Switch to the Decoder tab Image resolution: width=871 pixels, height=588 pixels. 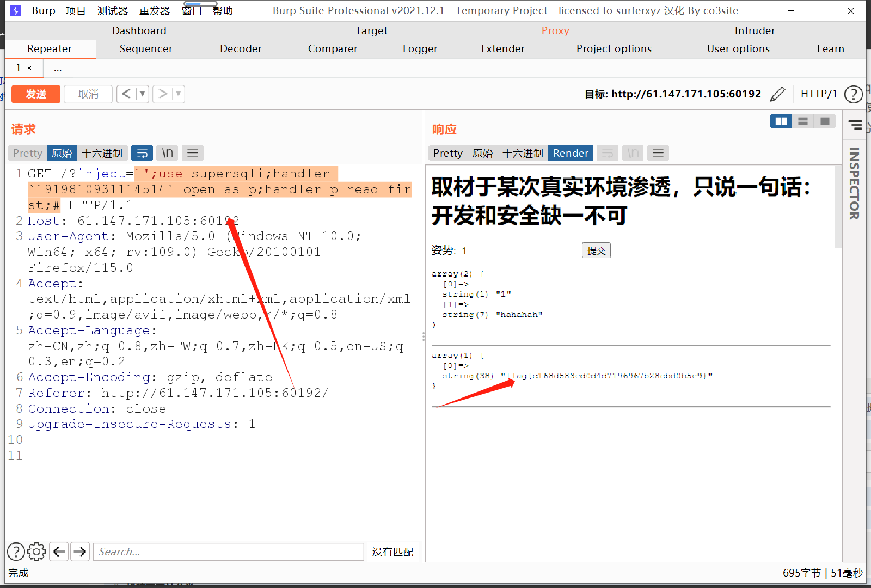[x=241, y=49]
